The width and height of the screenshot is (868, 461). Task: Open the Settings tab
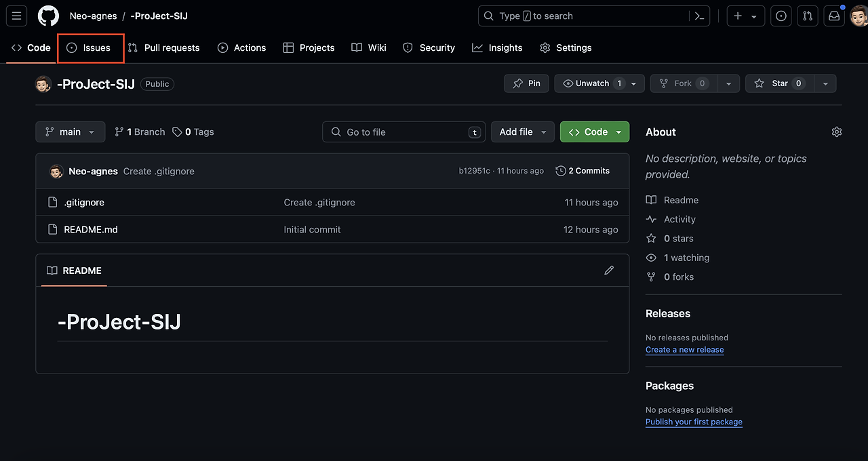click(x=566, y=47)
